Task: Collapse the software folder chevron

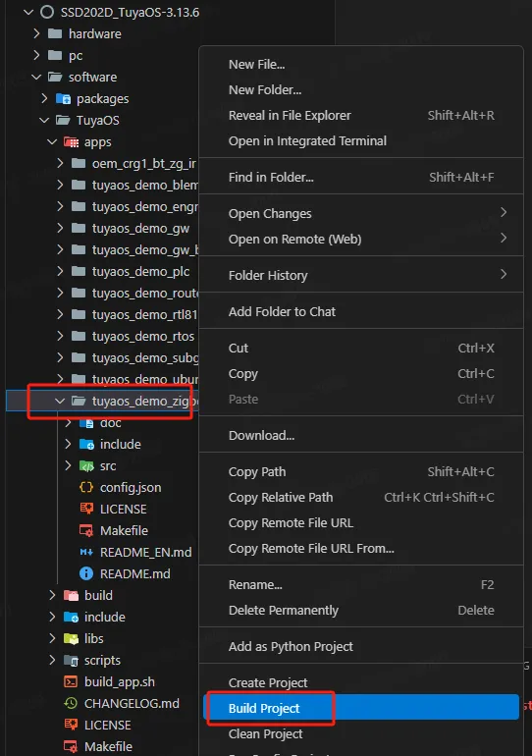Action: (36, 78)
